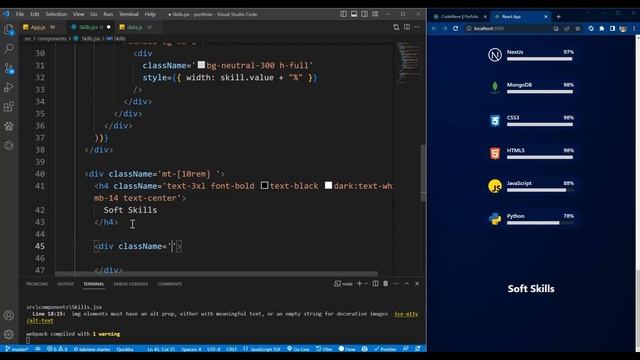Switch to the App.js editor tab

click(x=42, y=27)
